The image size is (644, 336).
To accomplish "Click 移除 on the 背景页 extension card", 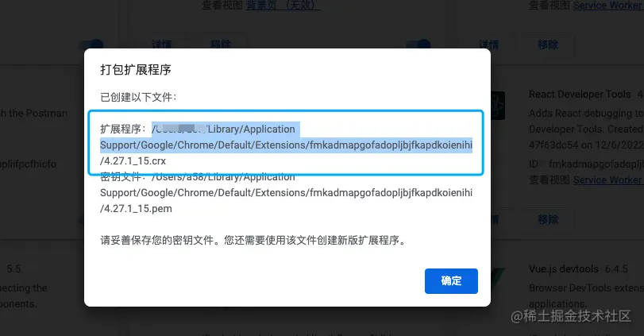I will [x=221, y=44].
